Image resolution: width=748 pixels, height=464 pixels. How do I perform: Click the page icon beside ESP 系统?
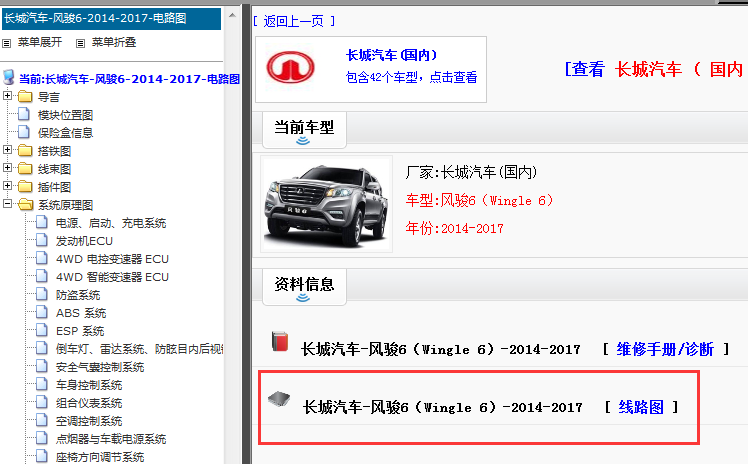(42, 330)
